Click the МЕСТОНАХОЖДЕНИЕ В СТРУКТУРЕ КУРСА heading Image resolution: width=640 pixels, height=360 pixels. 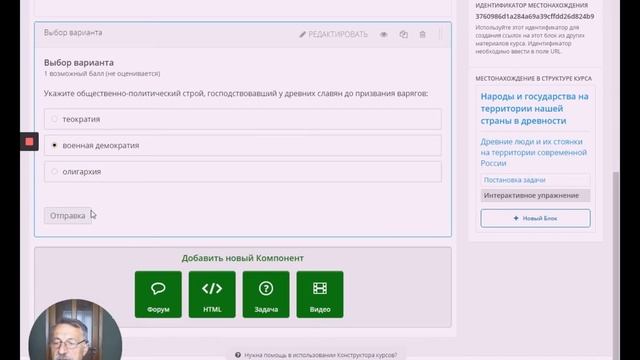click(x=533, y=78)
